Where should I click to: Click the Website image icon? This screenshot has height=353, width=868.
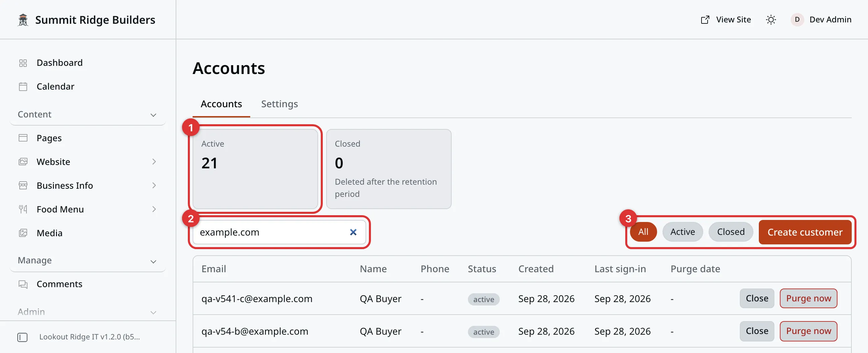click(x=23, y=162)
